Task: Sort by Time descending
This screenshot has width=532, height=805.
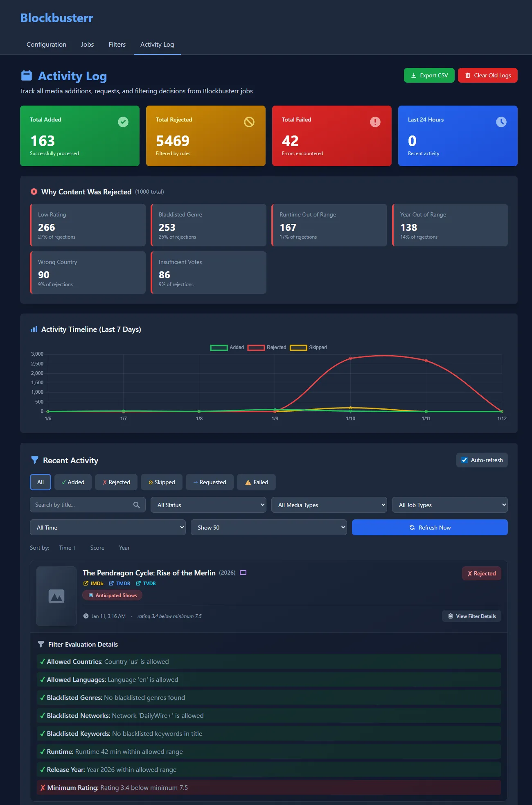Action: 67,548
